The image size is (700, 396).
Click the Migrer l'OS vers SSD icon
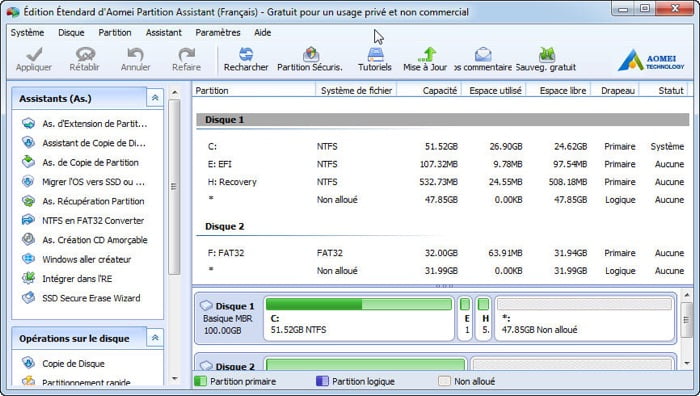coord(29,182)
